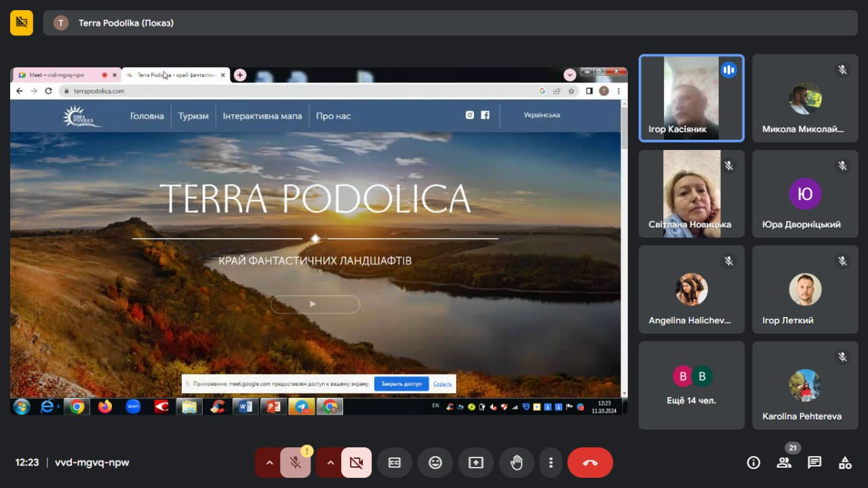Go forward in the shared Chrome browser

(34, 91)
